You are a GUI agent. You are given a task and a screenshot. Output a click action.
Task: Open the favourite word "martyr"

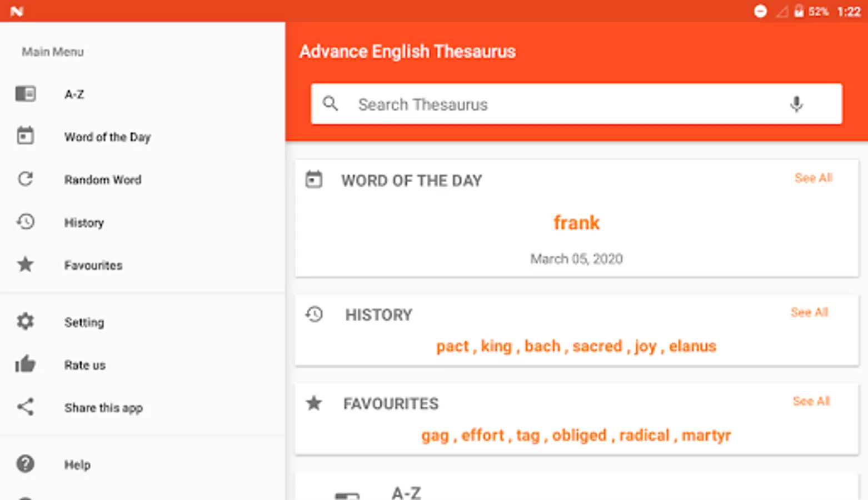click(706, 435)
